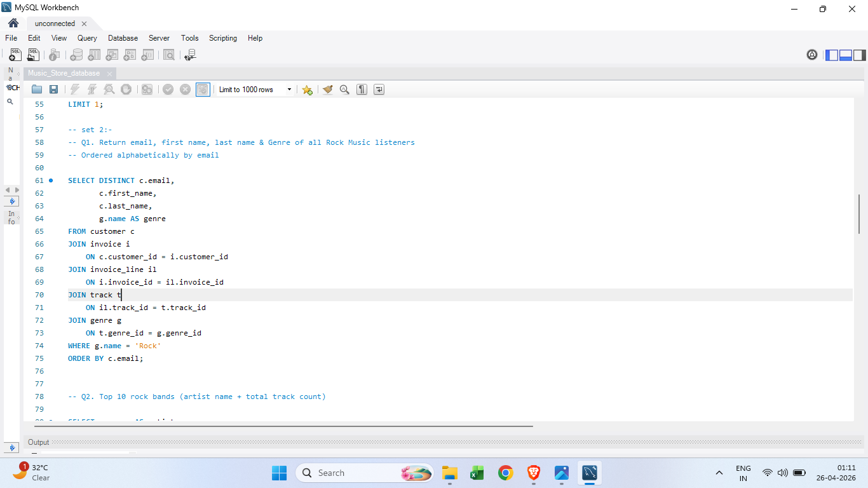Save snippet to favorites star icon
The width and height of the screenshot is (868, 488).
pos(307,90)
